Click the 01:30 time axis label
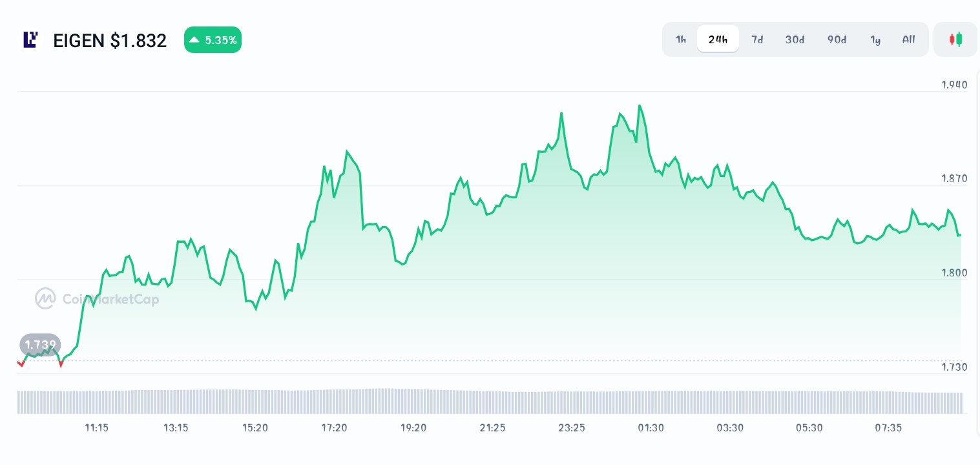Screen dimensions: 980x465 pos(651,428)
